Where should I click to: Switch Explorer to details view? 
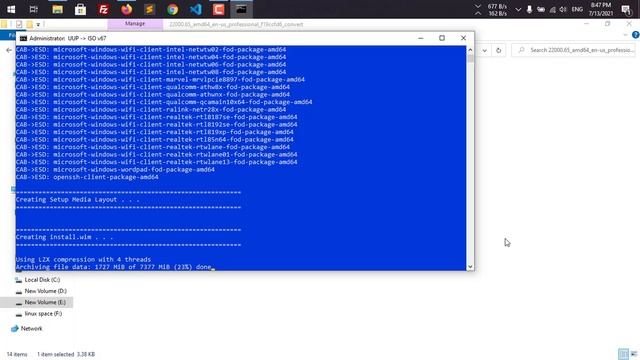pyautogui.click(x=623, y=354)
